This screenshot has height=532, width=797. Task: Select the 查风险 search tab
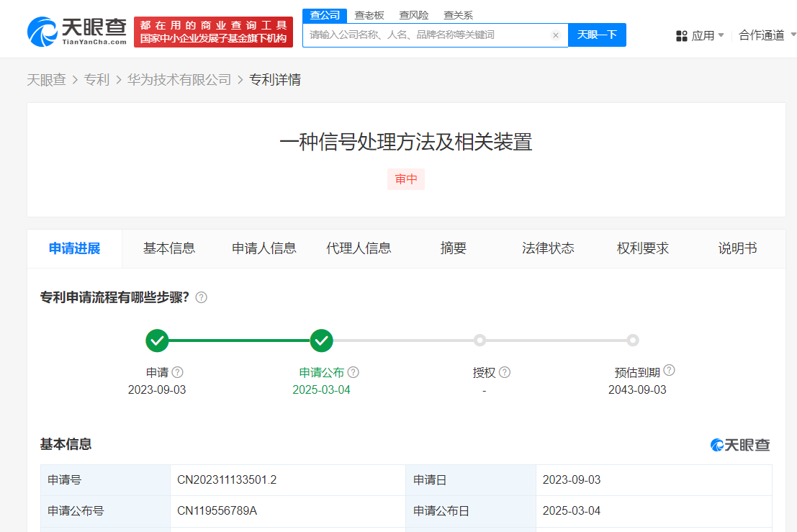click(414, 15)
